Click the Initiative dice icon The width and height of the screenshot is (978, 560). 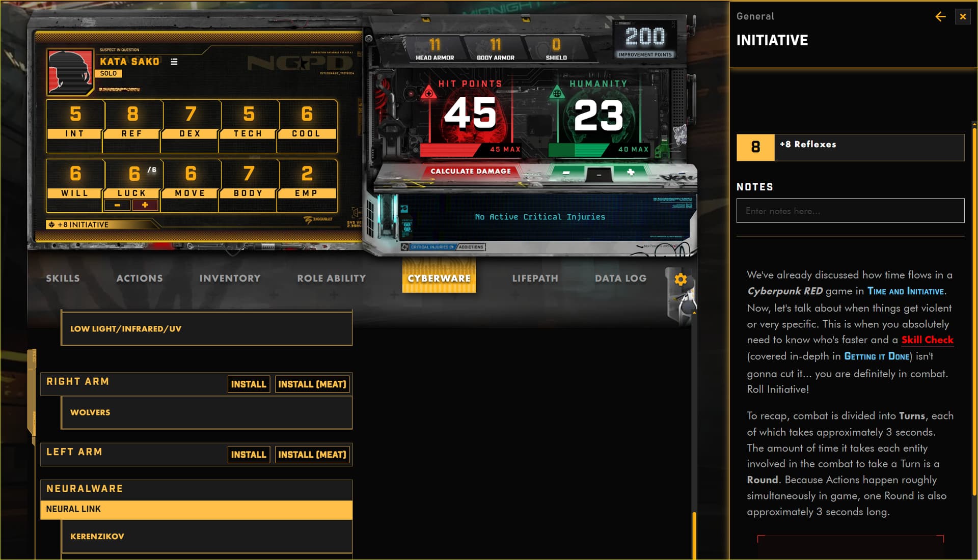tap(51, 225)
